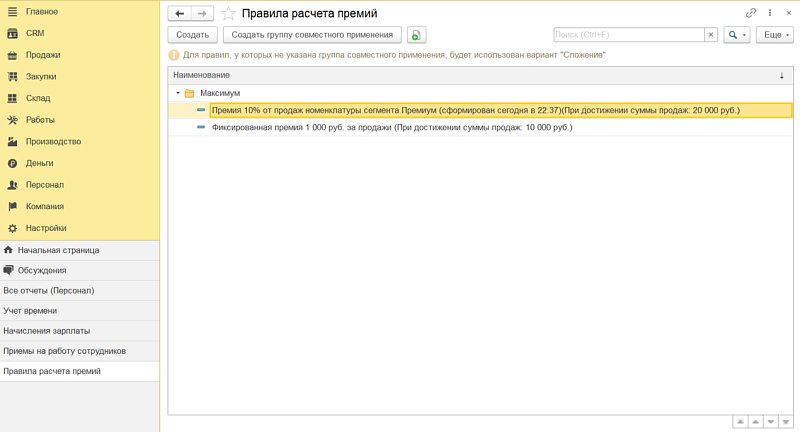The width and height of the screenshot is (800, 432).
Task: Click the Персонал people icon
Action: 12,185
